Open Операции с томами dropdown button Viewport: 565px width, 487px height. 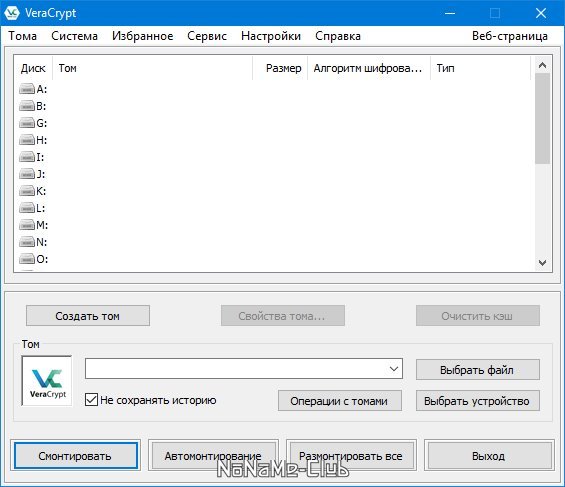point(339,401)
